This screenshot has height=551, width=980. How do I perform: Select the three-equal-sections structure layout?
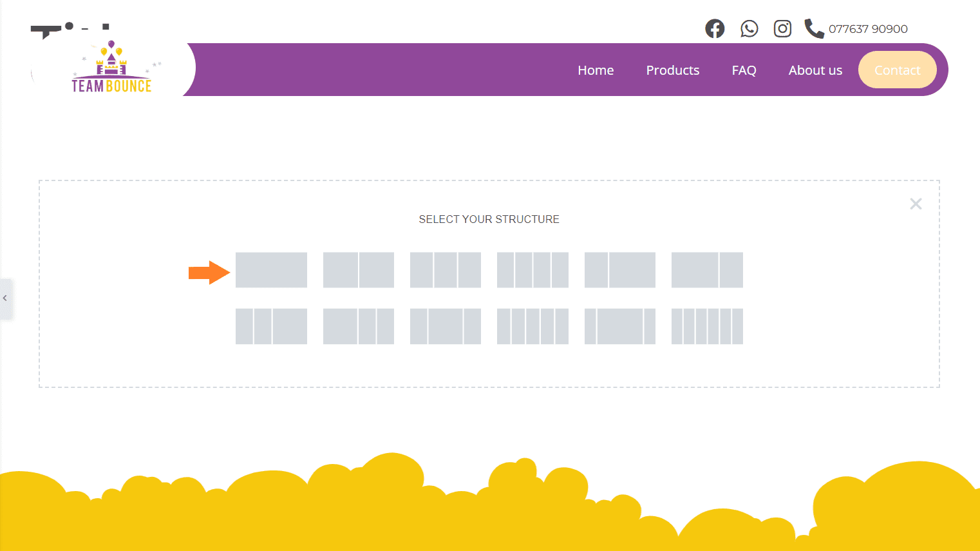[x=446, y=270]
